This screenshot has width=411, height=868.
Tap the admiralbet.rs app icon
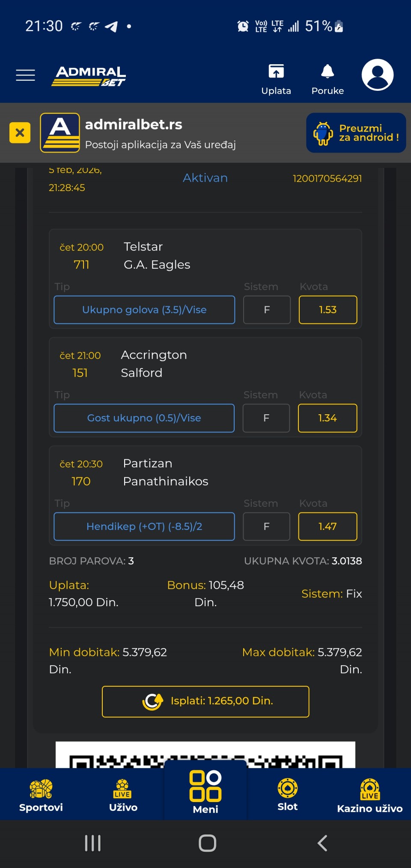point(60,133)
